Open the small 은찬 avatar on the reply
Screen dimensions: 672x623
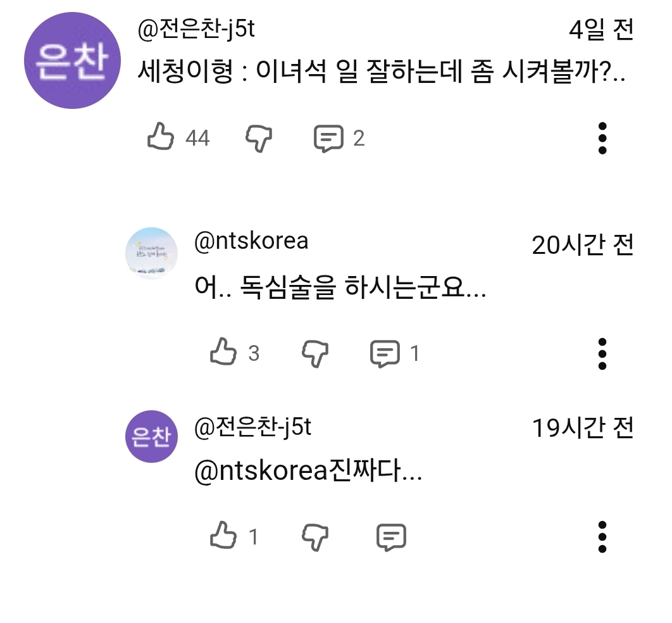pyautogui.click(x=152, y=436)
